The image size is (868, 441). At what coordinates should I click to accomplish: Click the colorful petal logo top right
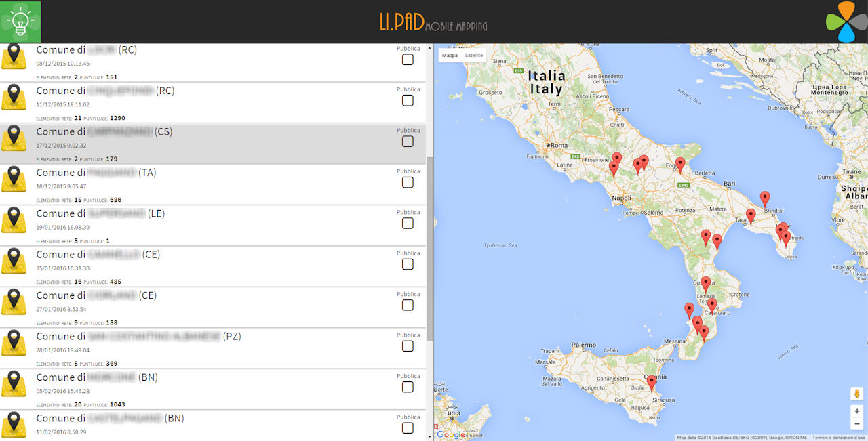846,22
